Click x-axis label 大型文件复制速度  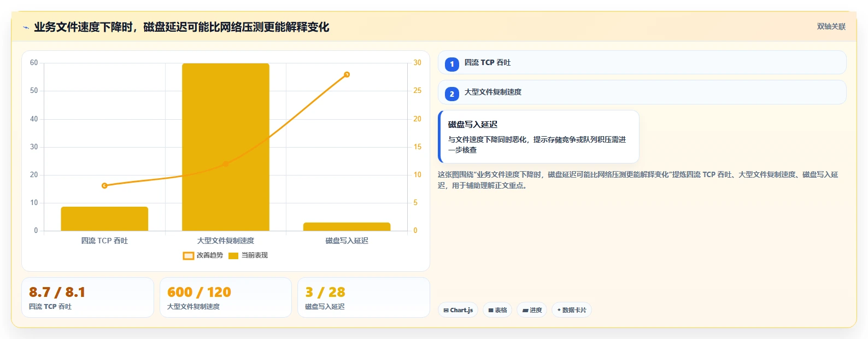pos(226,241)
